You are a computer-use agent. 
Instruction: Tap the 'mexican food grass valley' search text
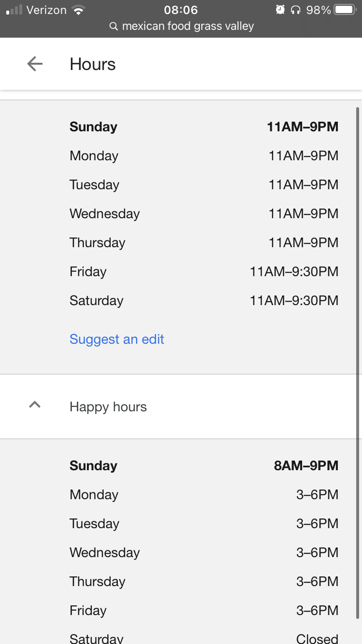188,26
